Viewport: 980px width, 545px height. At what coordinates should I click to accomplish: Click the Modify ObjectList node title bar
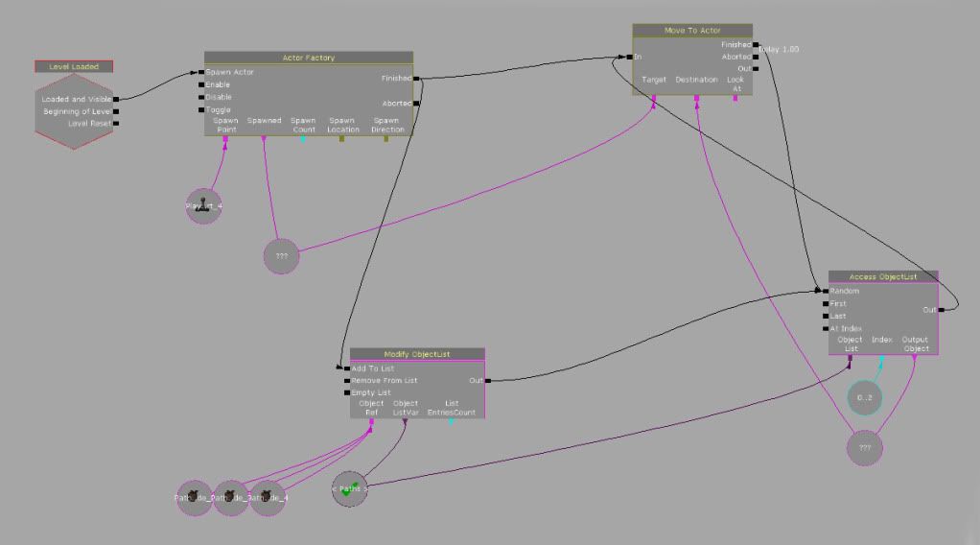pos(417,354)
